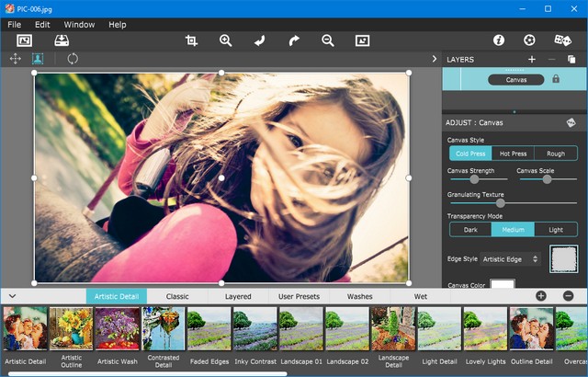Image resolution: width=588 pixels, height=377 pixels.
Task: Select Dark transparency mode
Action: (470, 230)
